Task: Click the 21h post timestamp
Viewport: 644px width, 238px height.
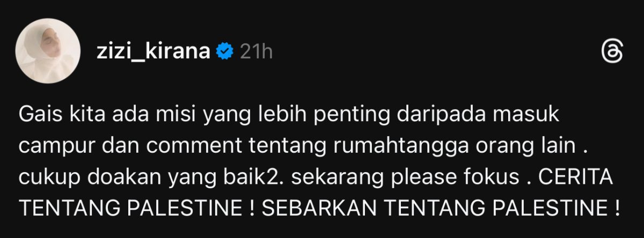Action: coord(256,51)
